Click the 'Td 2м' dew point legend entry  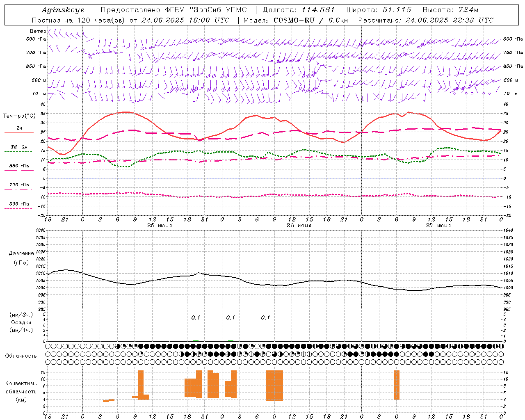tap(19, 147)
